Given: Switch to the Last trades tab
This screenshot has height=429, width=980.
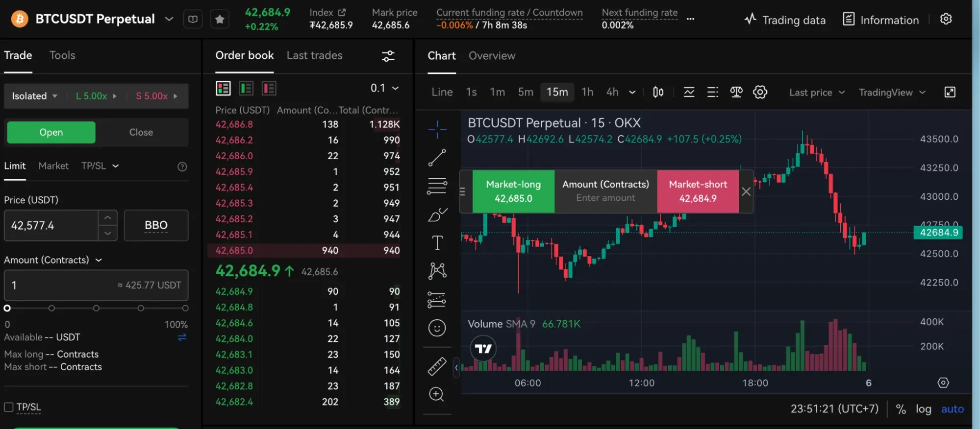Looking at the screenshot, I should click(315, 55).
